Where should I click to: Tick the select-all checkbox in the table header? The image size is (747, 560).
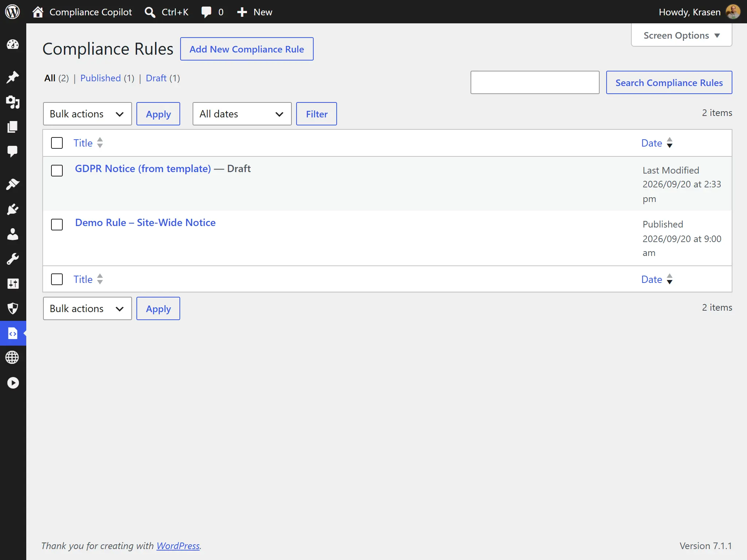tap(57, 143)
